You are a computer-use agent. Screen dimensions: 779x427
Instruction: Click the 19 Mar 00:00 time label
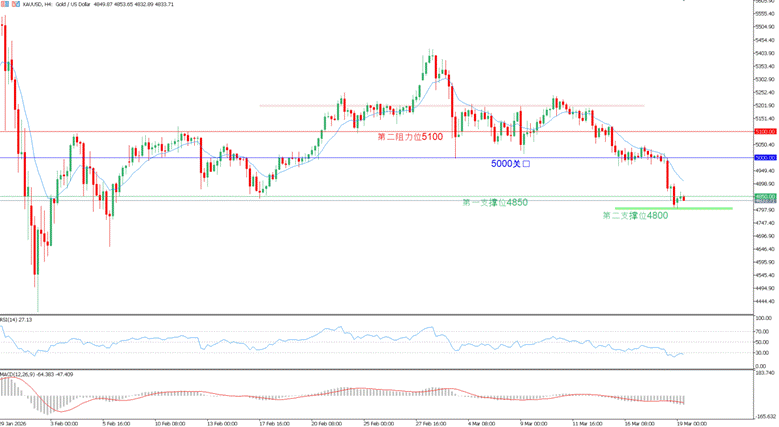tap(691, 423)
